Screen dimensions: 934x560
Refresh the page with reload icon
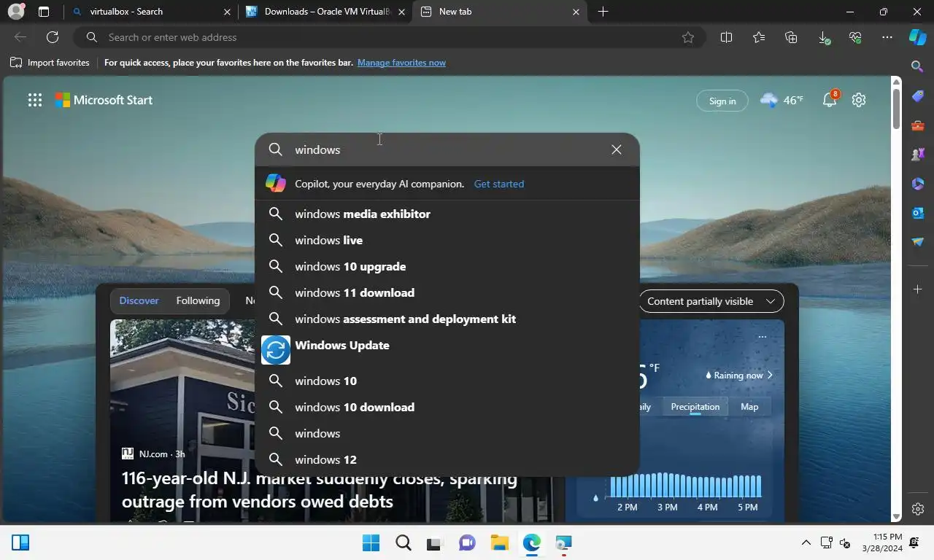point(53,37)
